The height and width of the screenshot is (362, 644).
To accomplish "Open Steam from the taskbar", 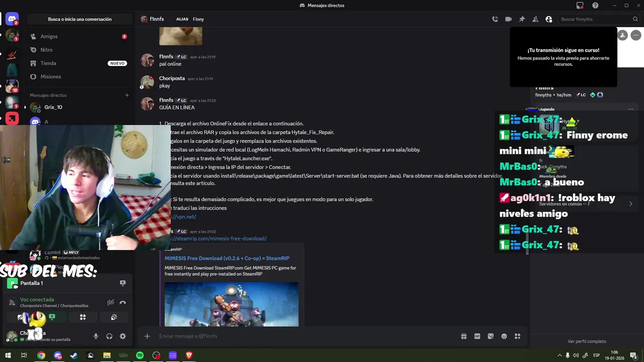I will point(74,355).
